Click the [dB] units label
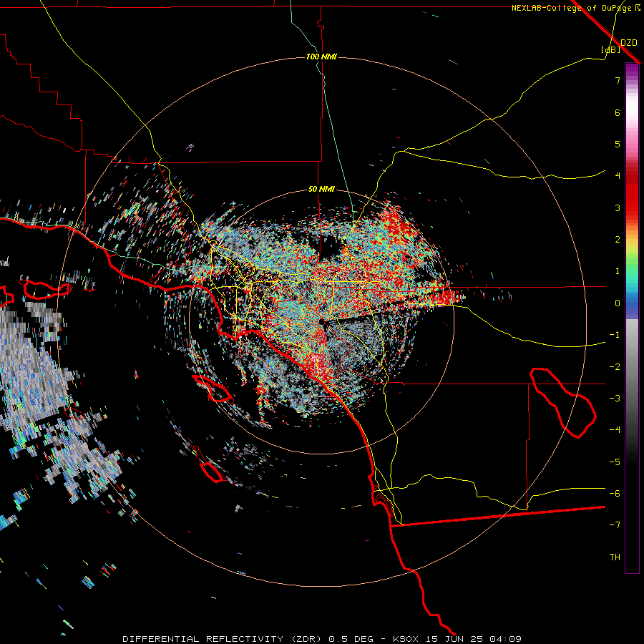The image size is (644, 644). pyautogui.click(x=611, y=50)
